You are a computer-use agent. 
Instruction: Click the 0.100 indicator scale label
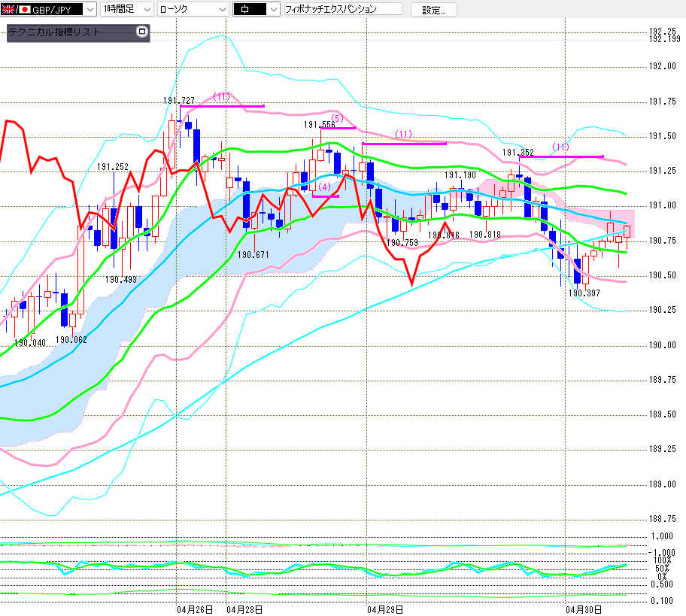click(662, 601)
